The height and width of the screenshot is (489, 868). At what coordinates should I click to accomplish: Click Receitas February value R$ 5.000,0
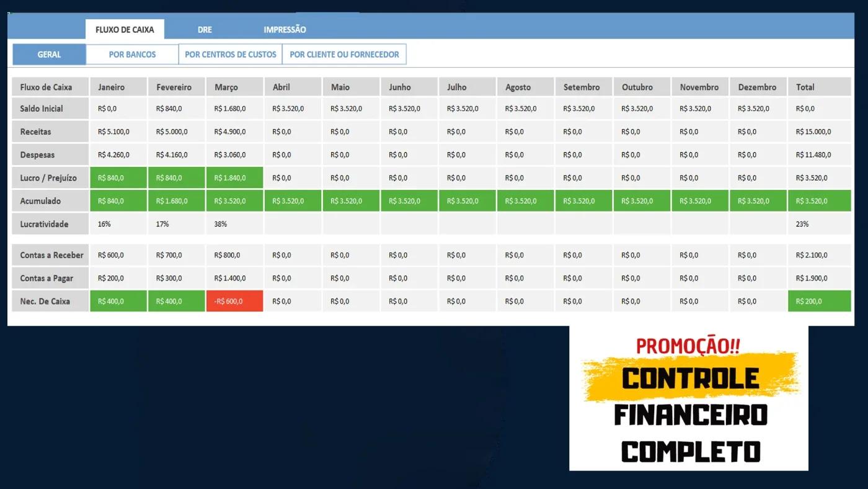(177, 132)
